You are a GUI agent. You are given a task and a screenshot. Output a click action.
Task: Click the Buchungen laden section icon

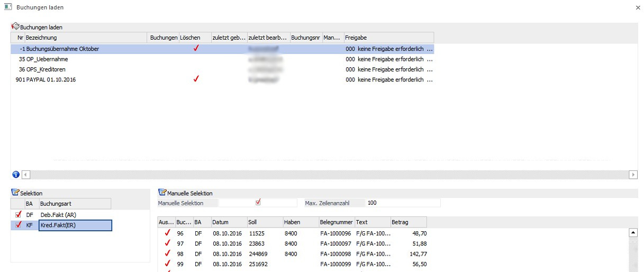(x=15, y=26)
